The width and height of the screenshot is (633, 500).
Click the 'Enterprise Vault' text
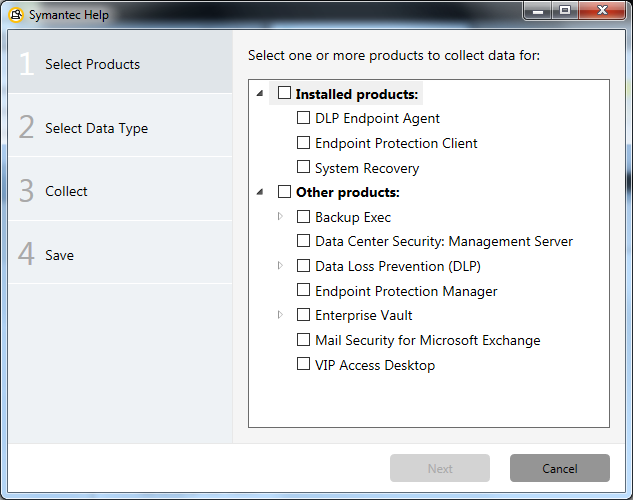(x=363, y=316)
